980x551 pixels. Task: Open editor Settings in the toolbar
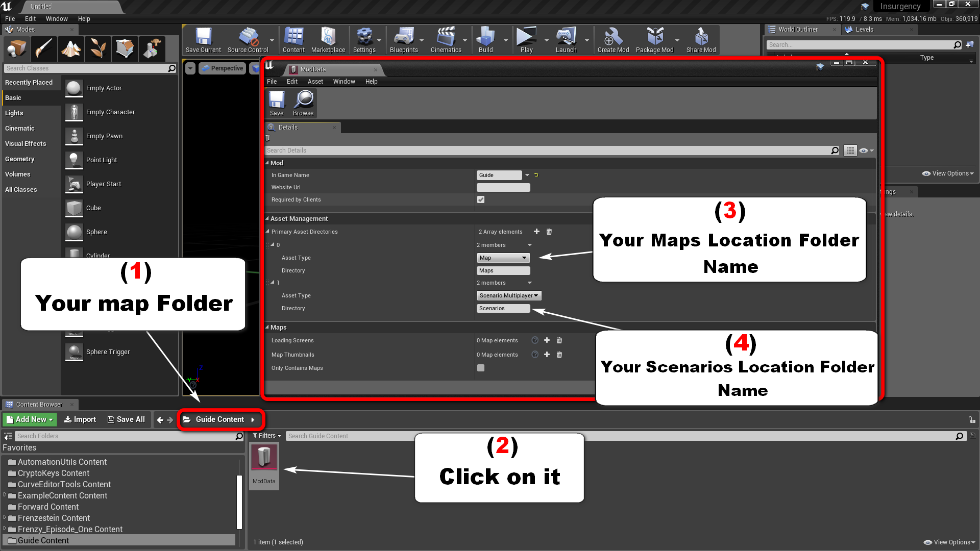tap(364, 40)
